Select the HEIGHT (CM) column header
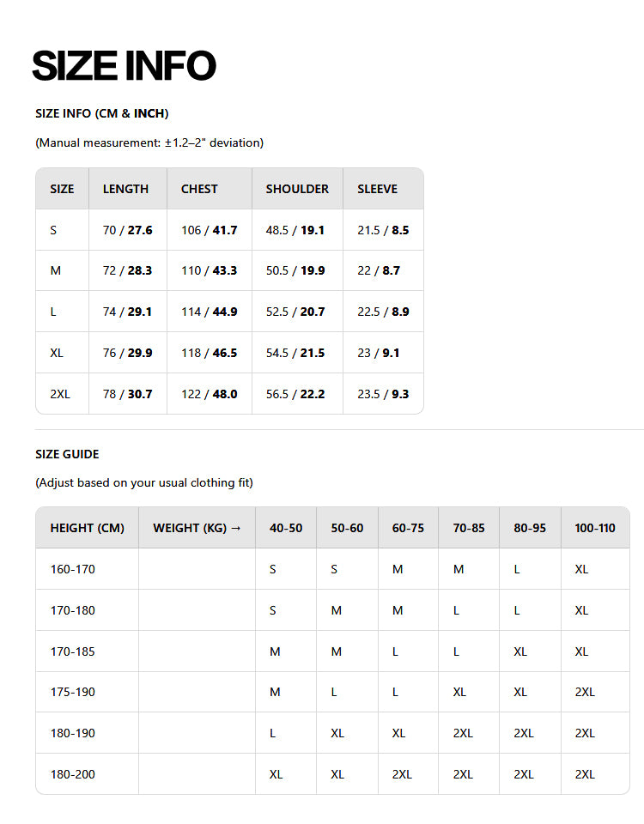The width and height of the screenshot is (644, 824). pyautogui.click(x=88, y=528)
